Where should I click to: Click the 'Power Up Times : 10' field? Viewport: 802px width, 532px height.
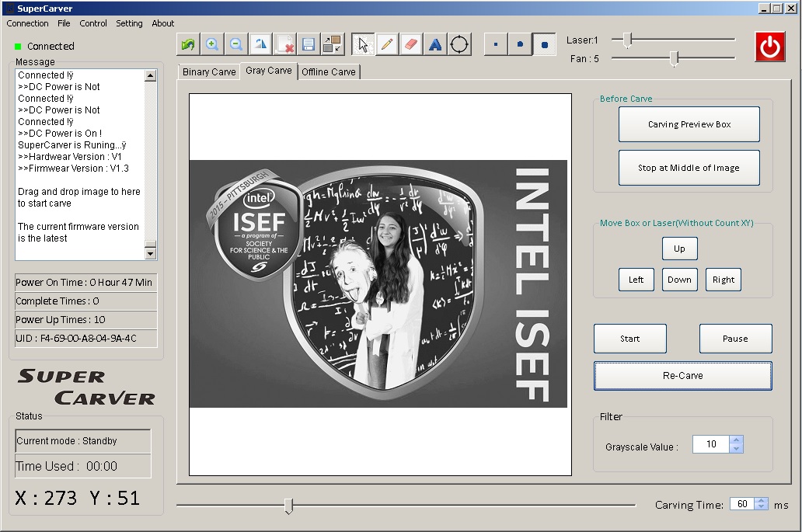pos(85,319)
